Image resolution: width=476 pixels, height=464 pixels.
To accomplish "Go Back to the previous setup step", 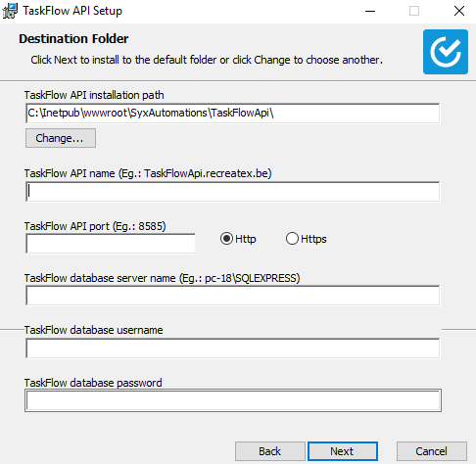I will pos(270,451).
